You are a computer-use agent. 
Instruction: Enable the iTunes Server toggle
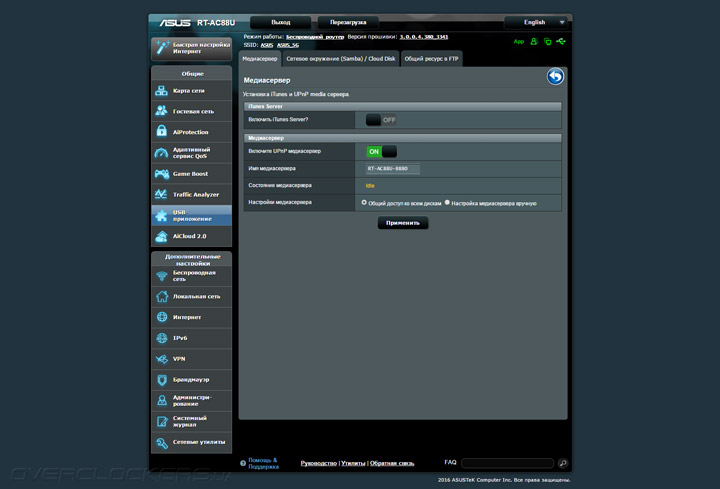point(380,120)
